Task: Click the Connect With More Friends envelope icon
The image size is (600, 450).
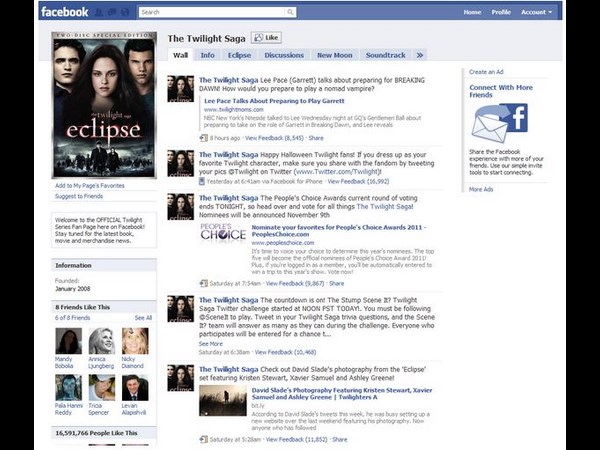Action: coord(497,124)
